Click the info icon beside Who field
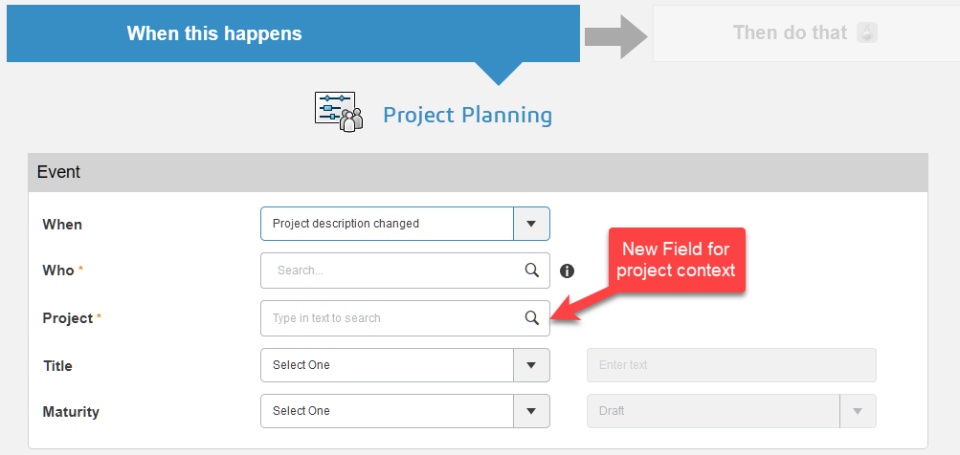The width and height of the screenshot is (960, 455). tap(567, 270)
